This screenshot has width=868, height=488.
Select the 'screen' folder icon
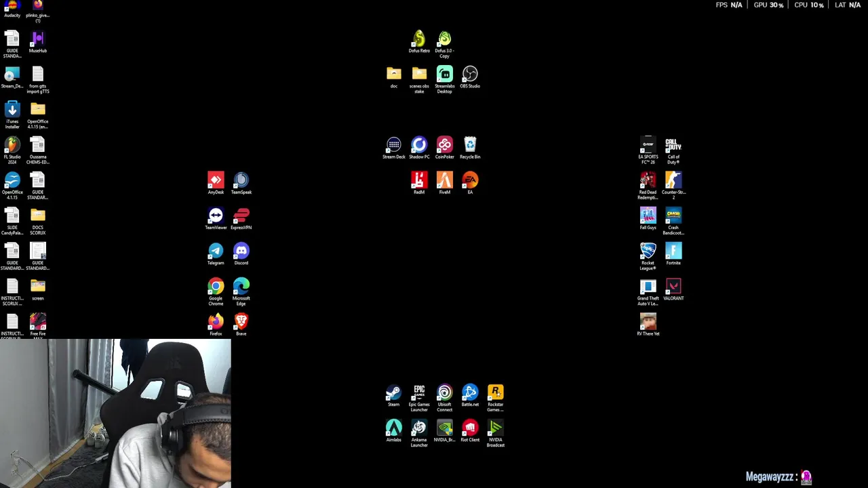click(x=38, y=289)
